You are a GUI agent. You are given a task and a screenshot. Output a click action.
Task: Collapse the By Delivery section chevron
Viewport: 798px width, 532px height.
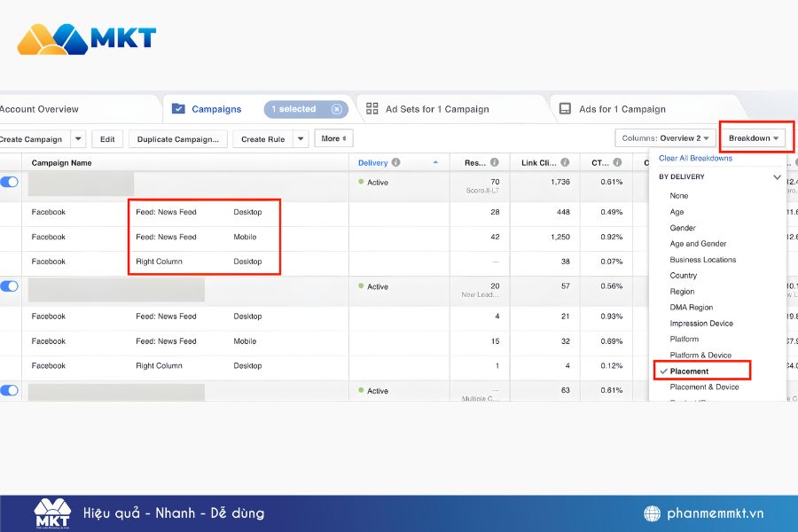pyautogui.click(x=777, y=177)
